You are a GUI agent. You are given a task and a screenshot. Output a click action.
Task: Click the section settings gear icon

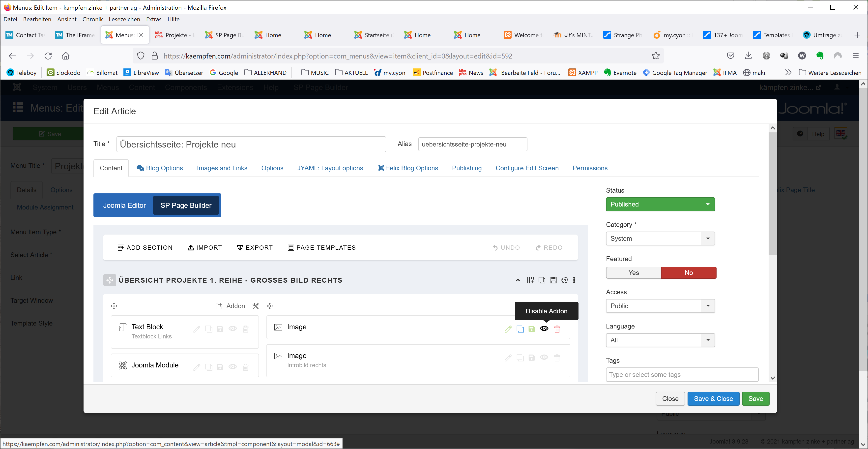[565, 280]
